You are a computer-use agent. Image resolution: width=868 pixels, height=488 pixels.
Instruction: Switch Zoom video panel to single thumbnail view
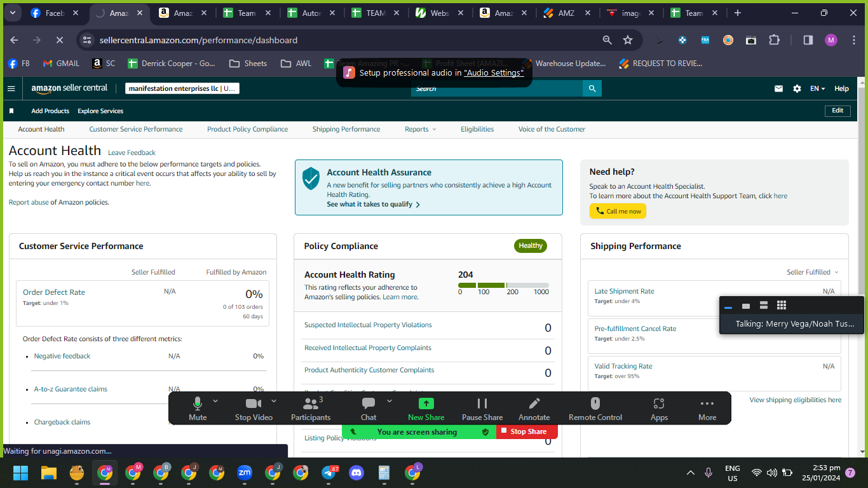(x=746, y=306)
